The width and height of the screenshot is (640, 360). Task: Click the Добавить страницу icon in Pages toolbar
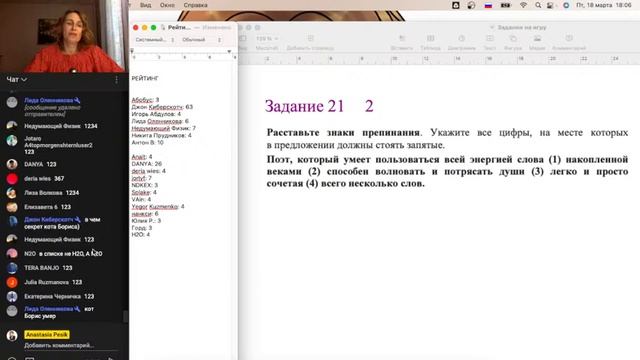[310, 38]
